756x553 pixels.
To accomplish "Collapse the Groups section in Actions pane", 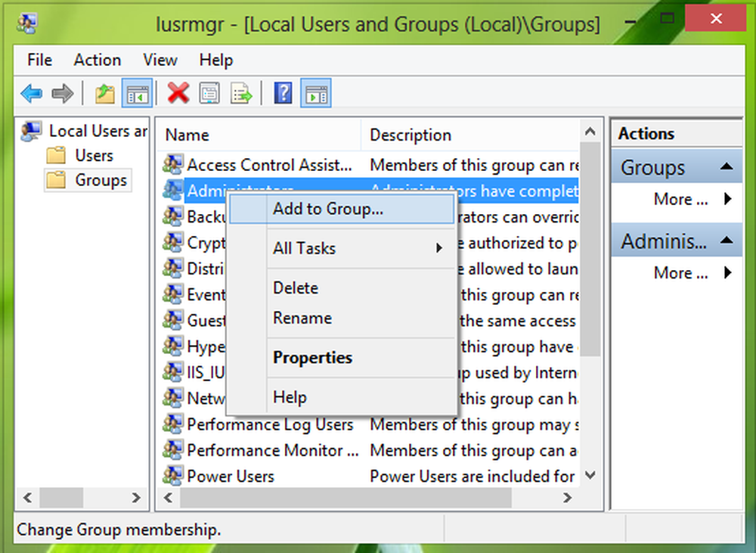I will pos(725,167).
